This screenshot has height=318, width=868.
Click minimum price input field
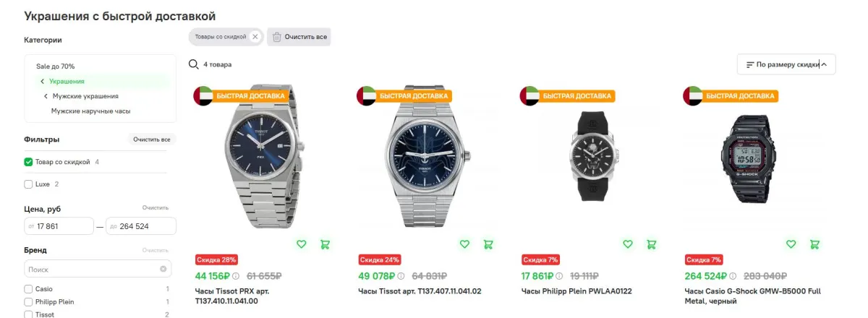(x=59, y=226)
